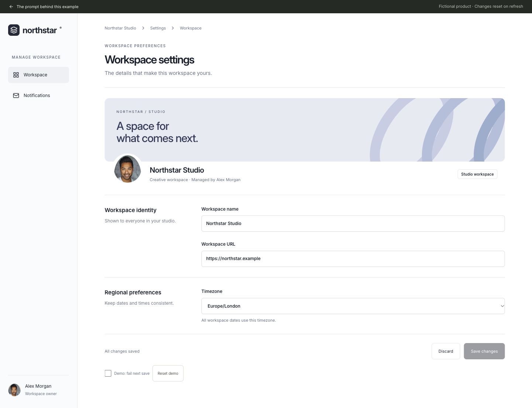
Task: Click the Workspace grid icon in sidebar
Action: (x=16, y=75)
